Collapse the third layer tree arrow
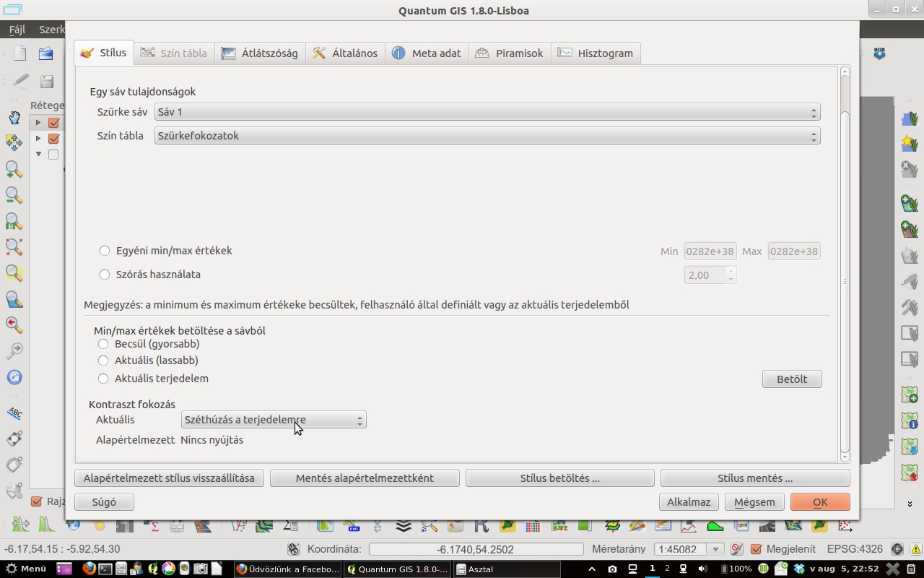Image resolution: width=924 pixels, height=578 pixels. pos(38,154)
